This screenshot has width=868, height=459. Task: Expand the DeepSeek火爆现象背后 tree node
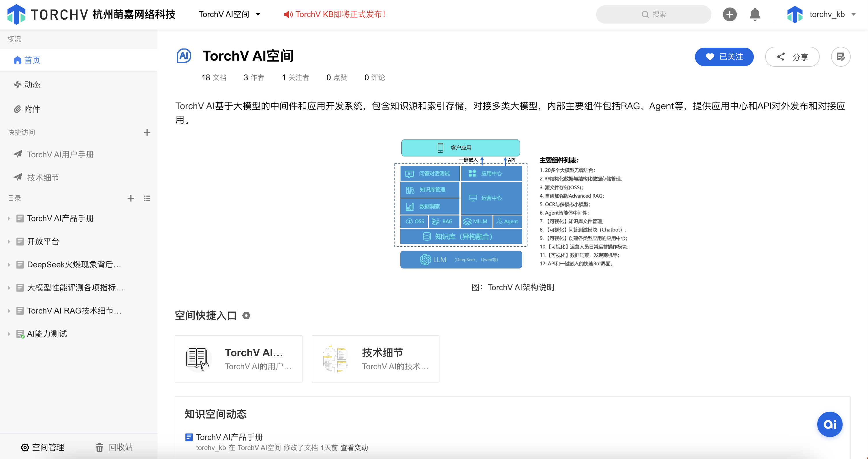click(9, 264)
